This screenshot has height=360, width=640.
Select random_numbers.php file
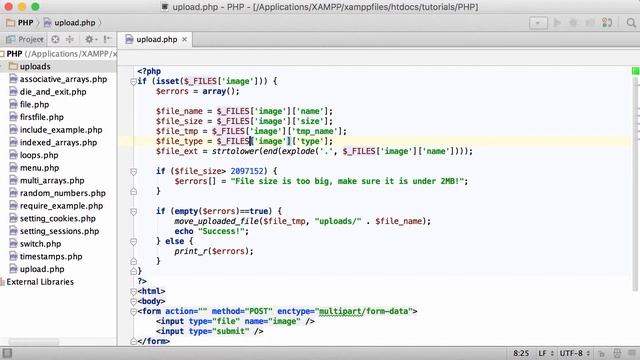click(58, 193)
